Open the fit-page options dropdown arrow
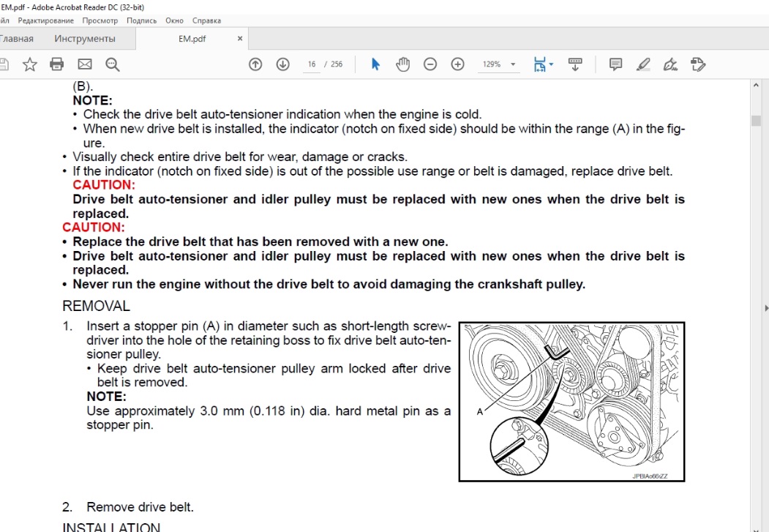Screen dimensions: 769x532 tap(551, 64)
